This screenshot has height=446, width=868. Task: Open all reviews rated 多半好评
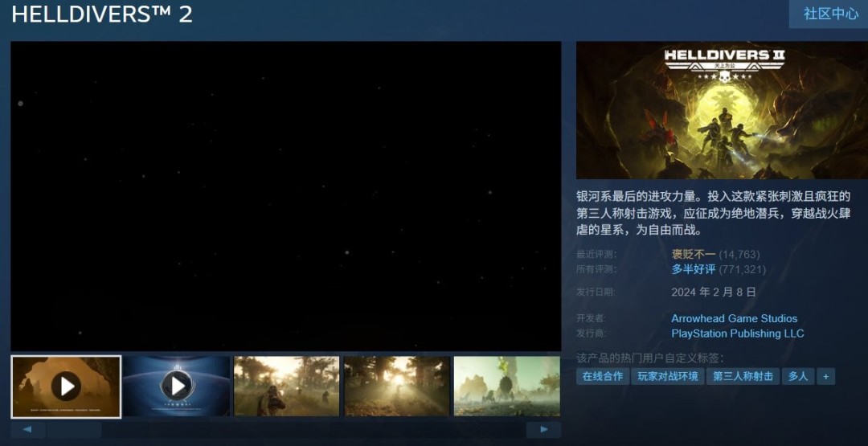click(x=693, y=269)
